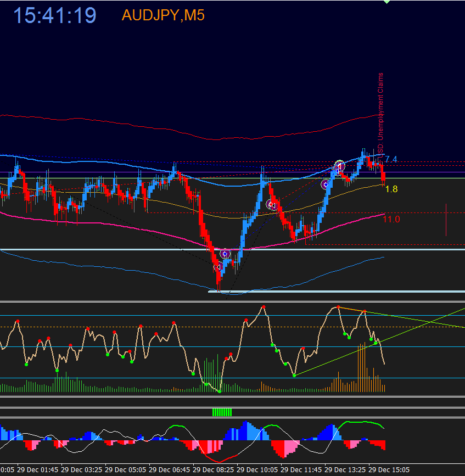Screen dimensions: 465x476
Task: Select the circled blue right-arrow marker on the 13:25 rally
Action: 326,184
